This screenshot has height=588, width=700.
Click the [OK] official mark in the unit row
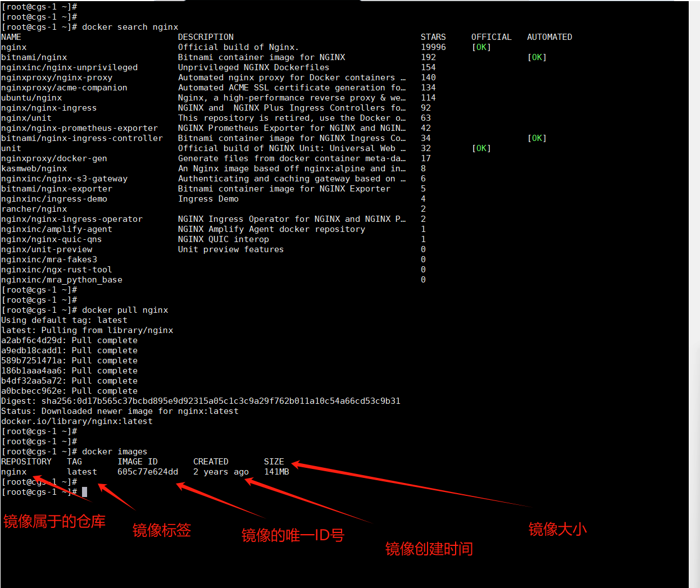[481, 148]
